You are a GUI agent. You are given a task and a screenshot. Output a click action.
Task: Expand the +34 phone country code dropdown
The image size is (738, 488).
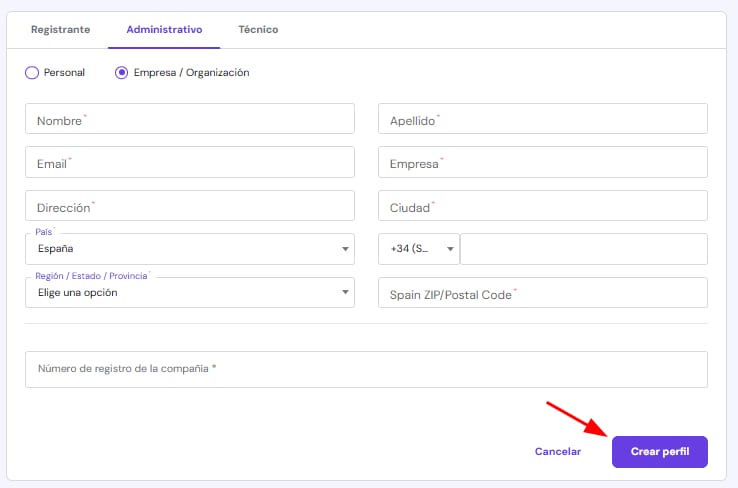(x=418, y=249)
